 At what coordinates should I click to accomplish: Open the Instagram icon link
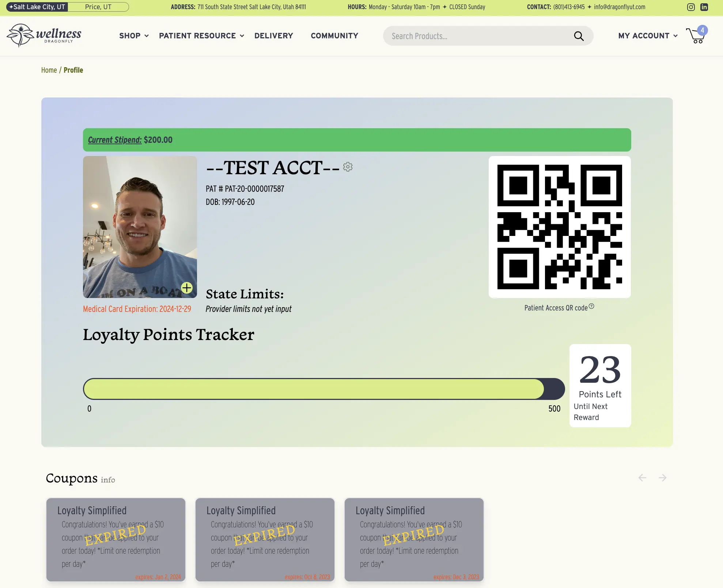tap(691, 7)
